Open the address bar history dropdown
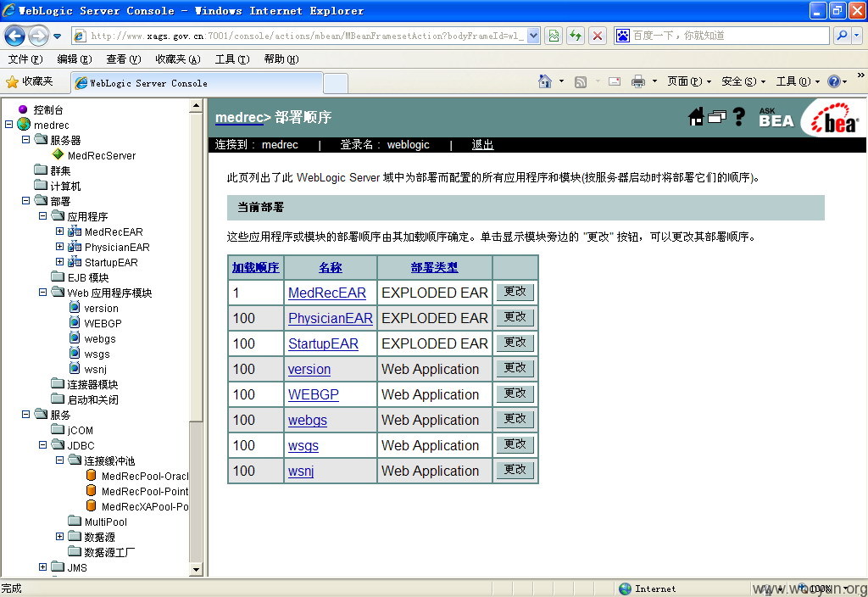Screen dimensions: 868x597 click(533, 36)
